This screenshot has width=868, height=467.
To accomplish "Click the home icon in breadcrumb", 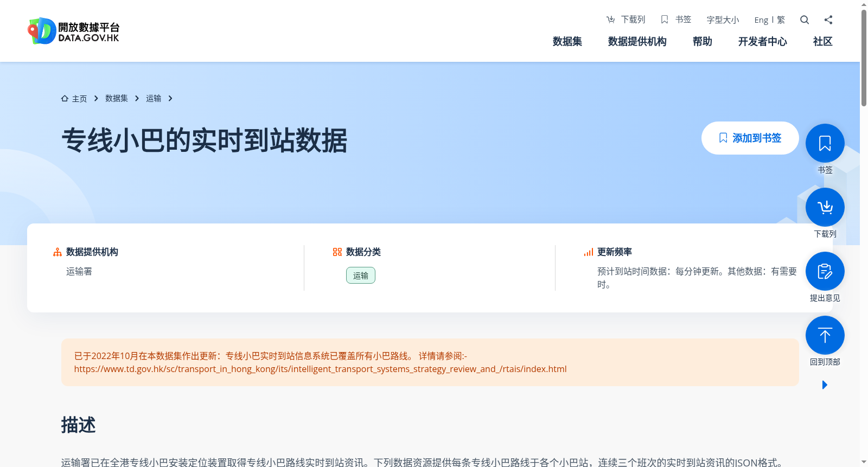I will (65, 98).
